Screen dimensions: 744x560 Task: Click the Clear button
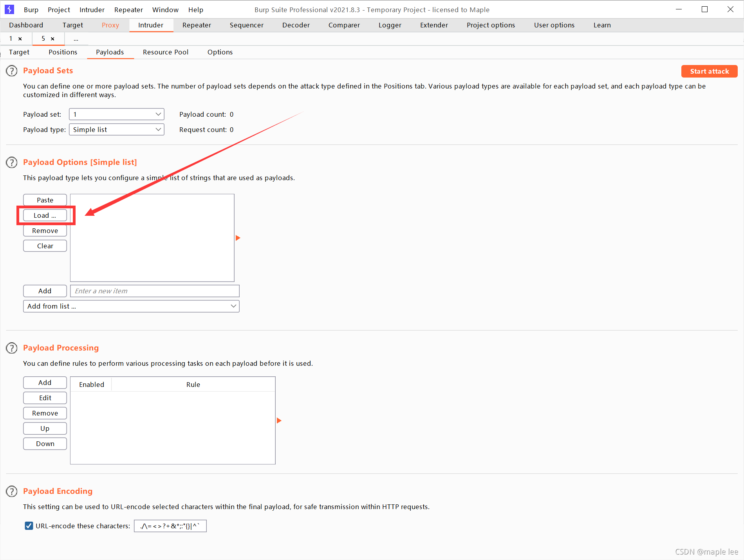click(45, 246)
